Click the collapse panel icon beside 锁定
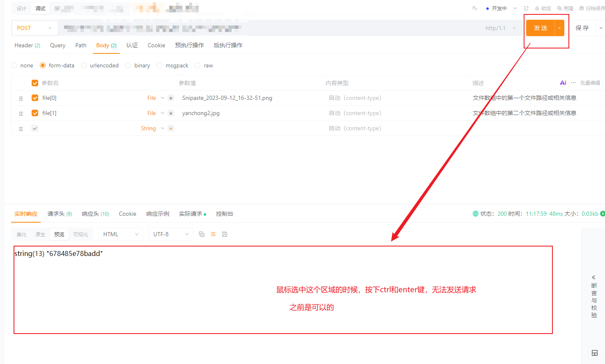This screenshot has width=605, height=364. coord(526,8)
